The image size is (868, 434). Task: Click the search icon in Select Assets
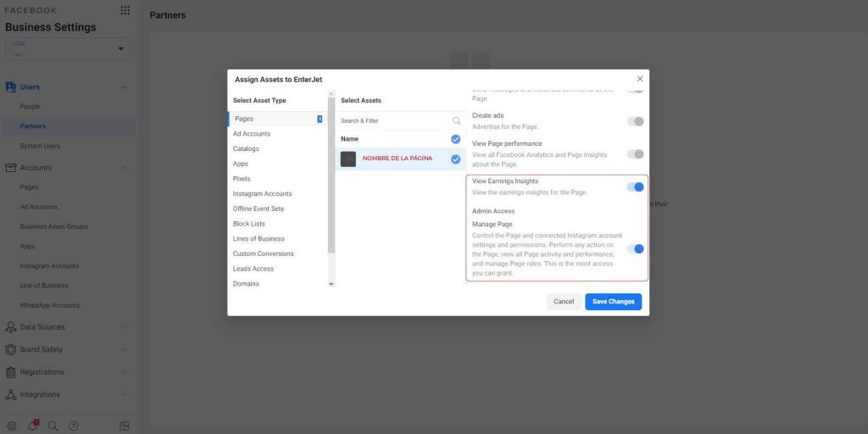(x=456, y=121)
